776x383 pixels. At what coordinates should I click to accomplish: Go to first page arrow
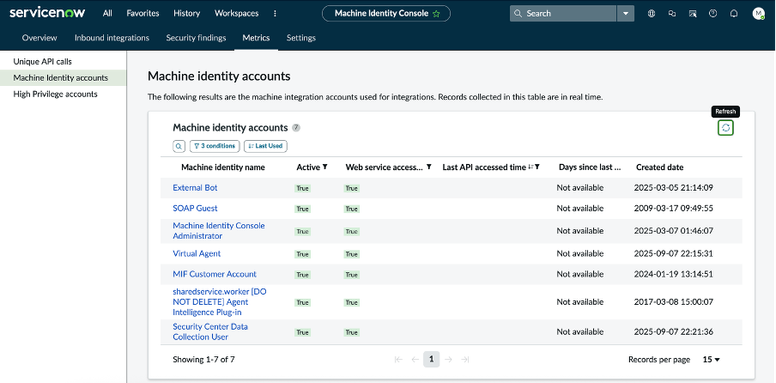(x=398, y=360)
